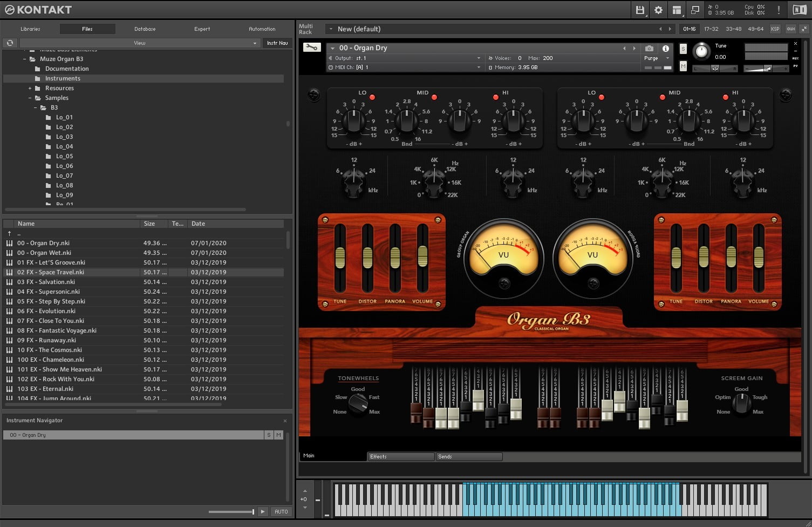The image size is (812, 527).
Task: Click the KSP button
Action: 775,29
